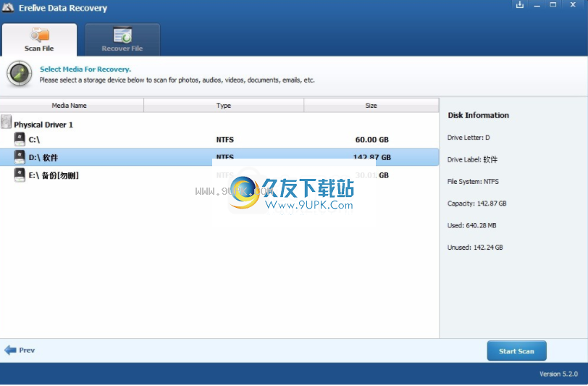Sort by the Type column header

[224, 106]
